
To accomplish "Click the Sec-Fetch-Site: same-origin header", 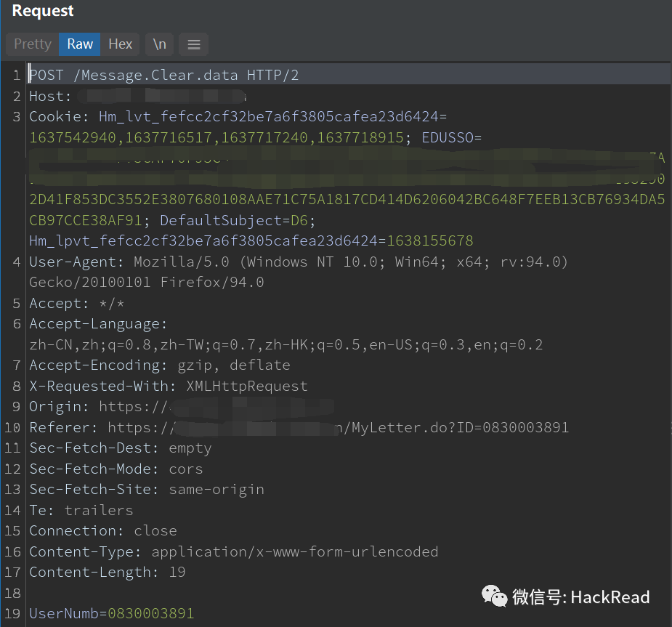I will tap(147, 490).
